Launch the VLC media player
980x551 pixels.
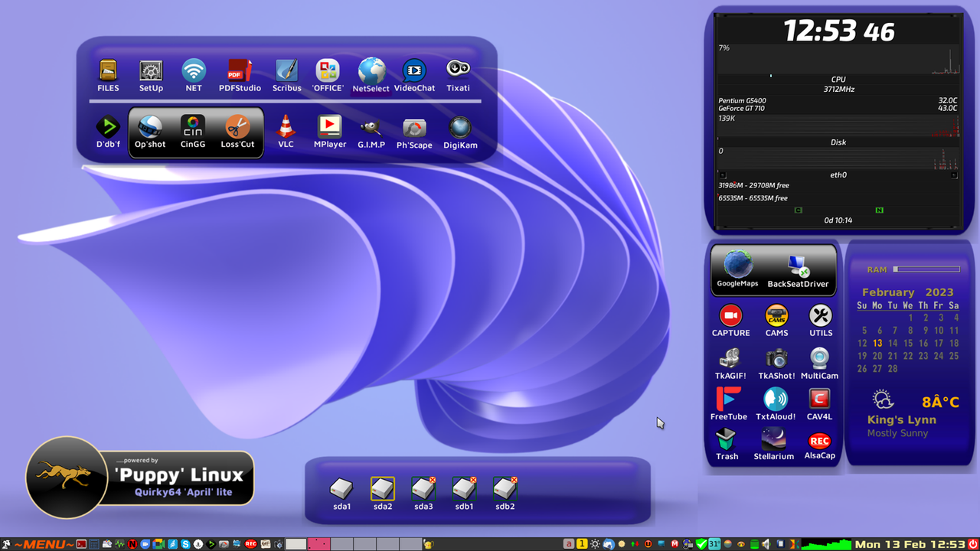tap(286, 128)
